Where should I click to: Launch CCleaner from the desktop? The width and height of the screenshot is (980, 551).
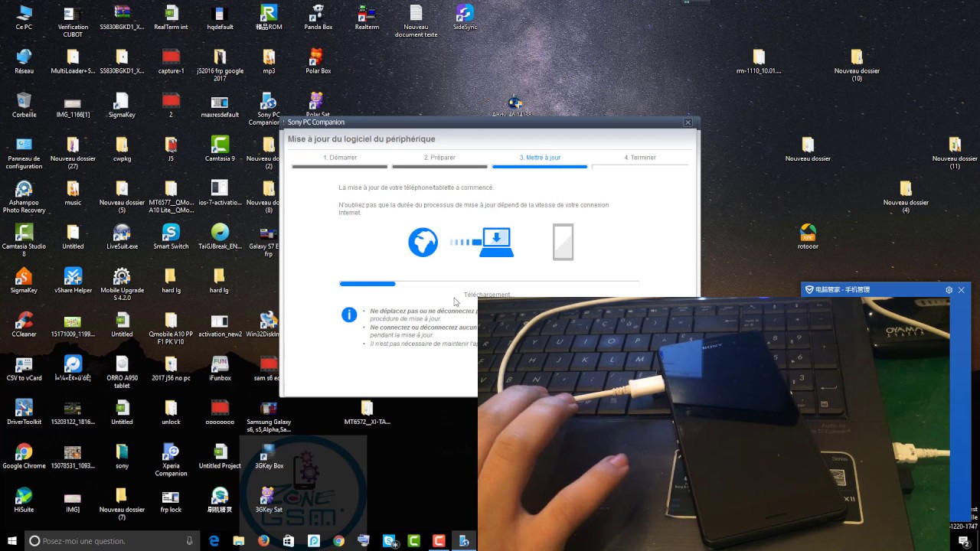point(24,324)
